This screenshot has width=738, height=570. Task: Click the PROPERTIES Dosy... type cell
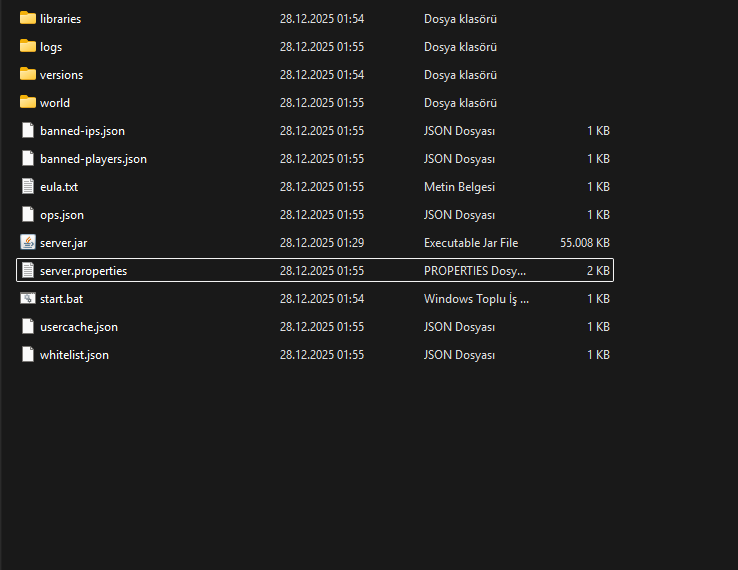coord(475,271)
